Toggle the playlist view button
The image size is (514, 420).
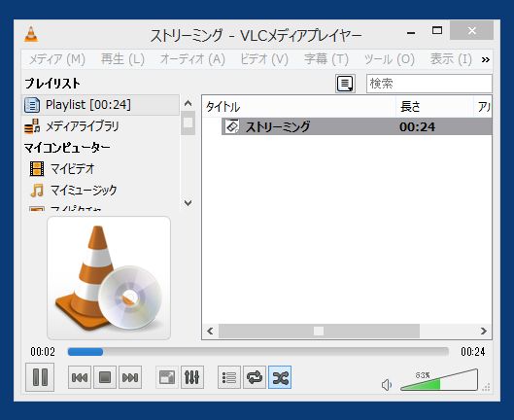[x=229, y=377]
